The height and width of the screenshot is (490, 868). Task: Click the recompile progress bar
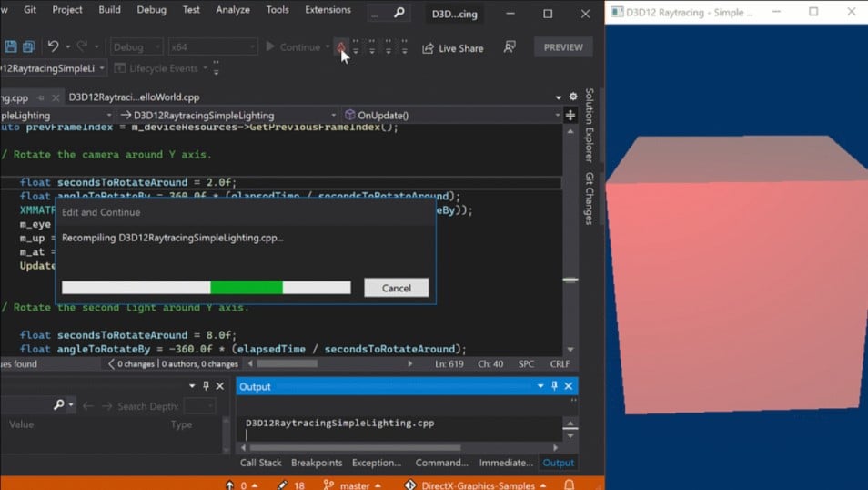coord(206,287)
